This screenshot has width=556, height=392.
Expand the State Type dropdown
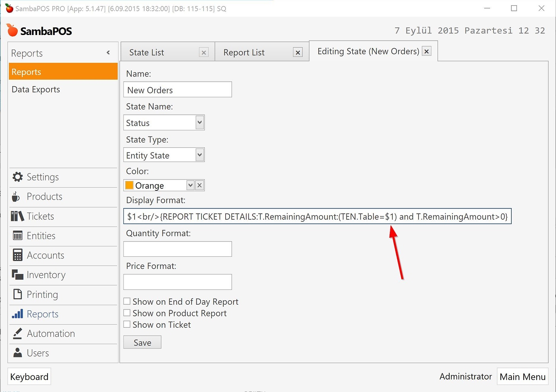pos(199,155)
